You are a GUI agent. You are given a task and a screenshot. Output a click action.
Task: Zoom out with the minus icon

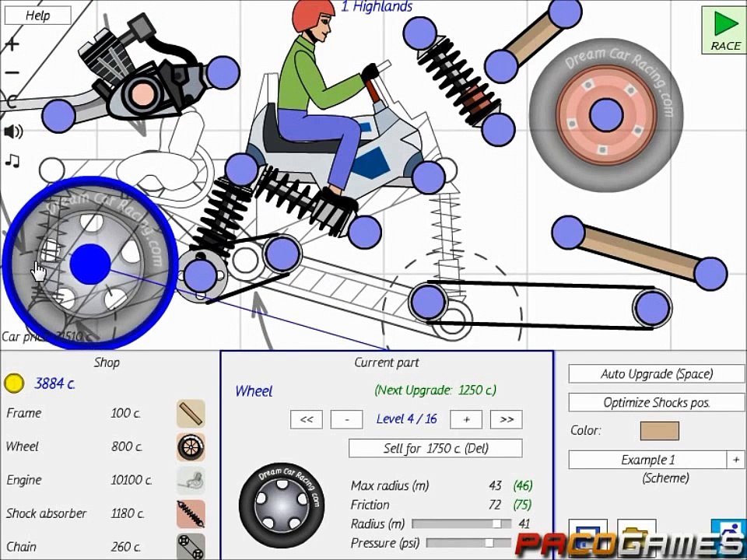(12, 73)
